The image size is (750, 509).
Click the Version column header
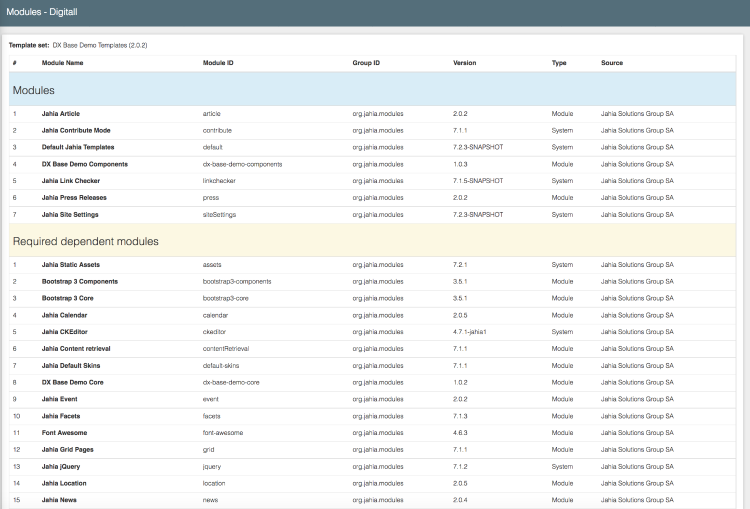coord(464,63)
